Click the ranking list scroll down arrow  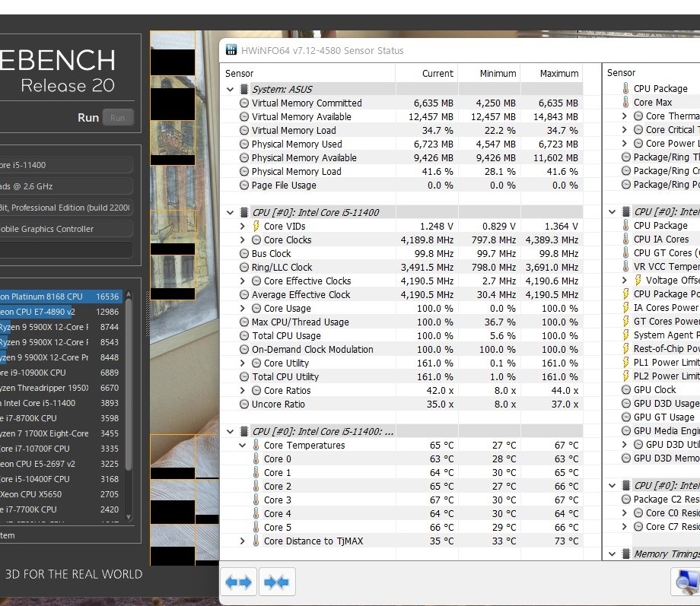(x=129, y=517)
